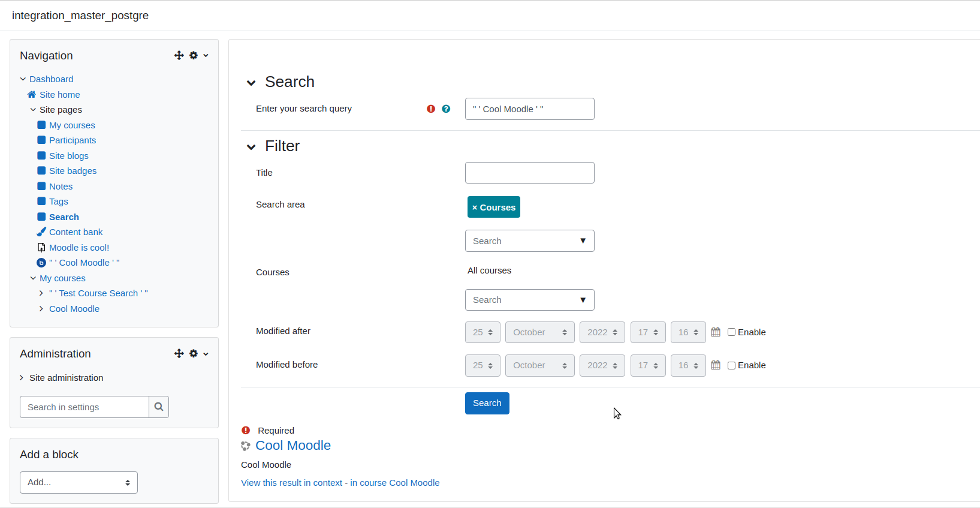
Task: Expand Site administration node
Action: [x=22, y=377]
